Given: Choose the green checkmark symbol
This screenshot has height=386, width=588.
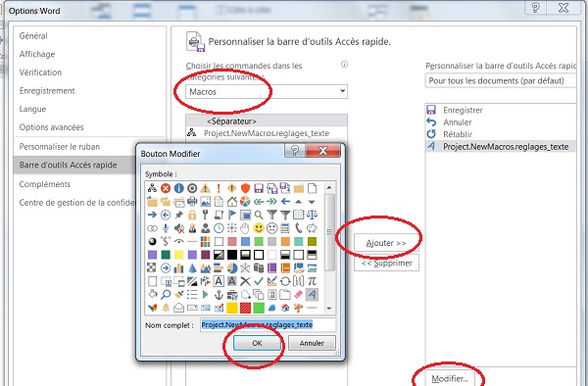Looking at the screenshot, I should pos(259,281).
